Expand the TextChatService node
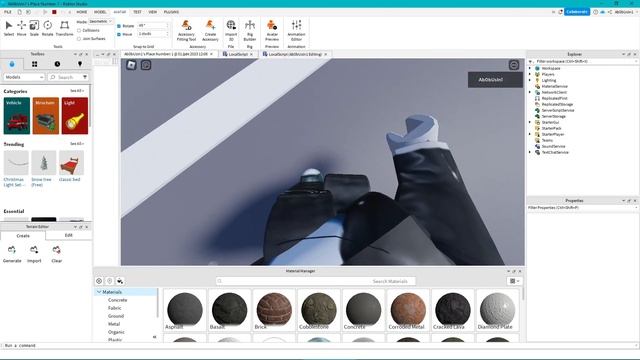Image resolution: width=640 pixels, height=360 pixels. point(530,152)
